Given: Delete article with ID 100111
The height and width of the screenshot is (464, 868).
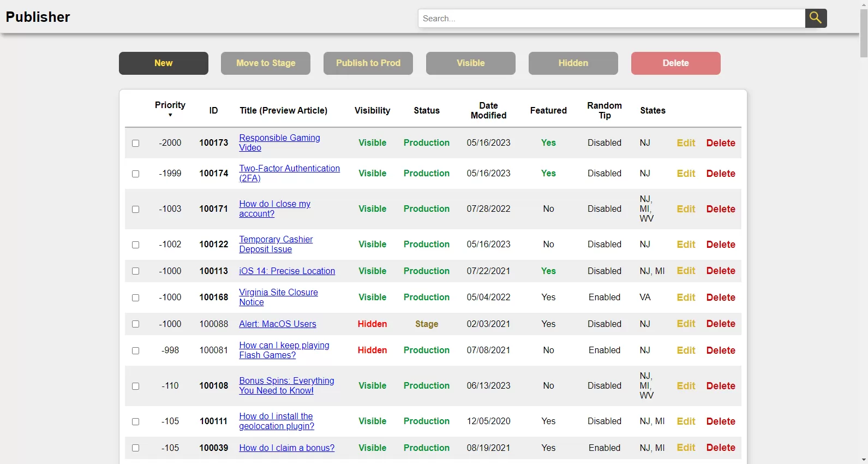Looking at the screenshot, I should 721,421.
